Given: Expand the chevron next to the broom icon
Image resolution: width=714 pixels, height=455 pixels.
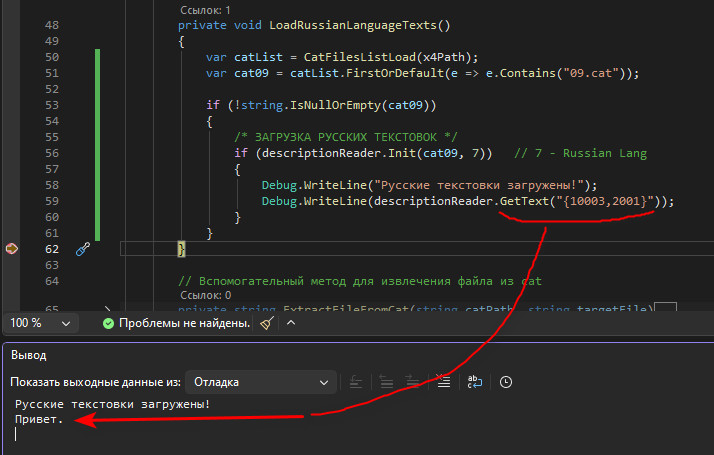Looking at the screenshot, I should pyautogui.click(x=291, y=323).
